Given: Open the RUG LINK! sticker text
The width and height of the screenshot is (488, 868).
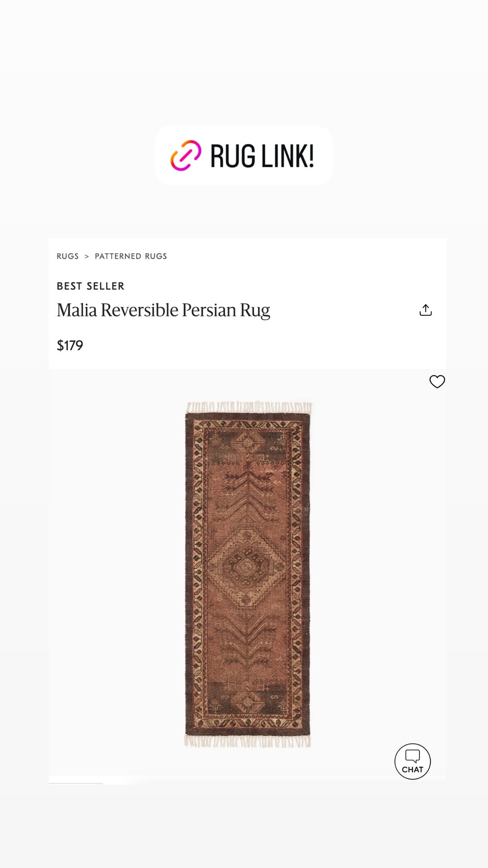Looking at the screenshot, I should (x=262, y=156).
